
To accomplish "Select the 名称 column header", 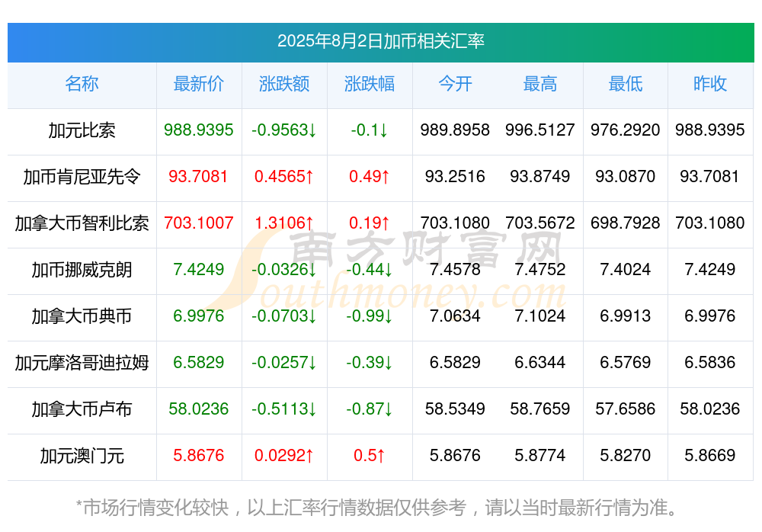I will pyautogui.click(x=82, y=84).
